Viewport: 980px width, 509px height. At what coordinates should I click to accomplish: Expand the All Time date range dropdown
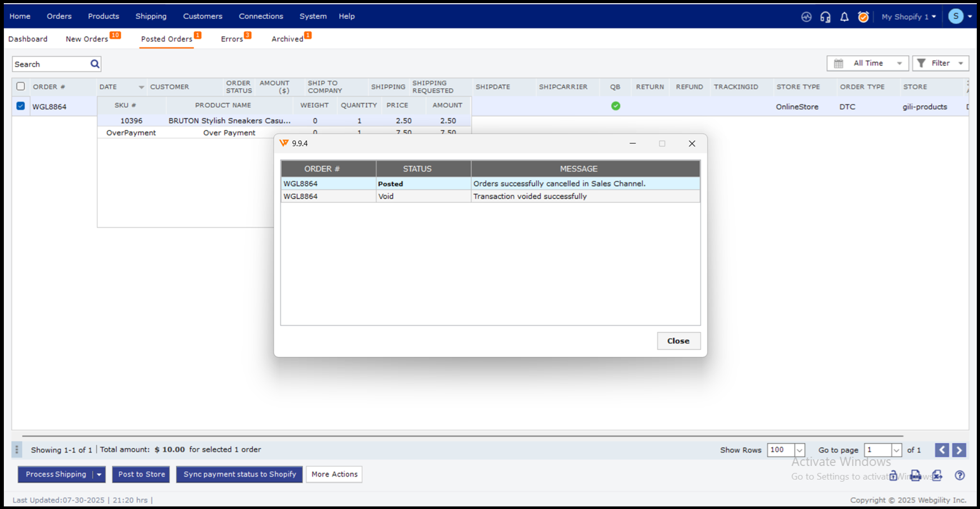867,63
